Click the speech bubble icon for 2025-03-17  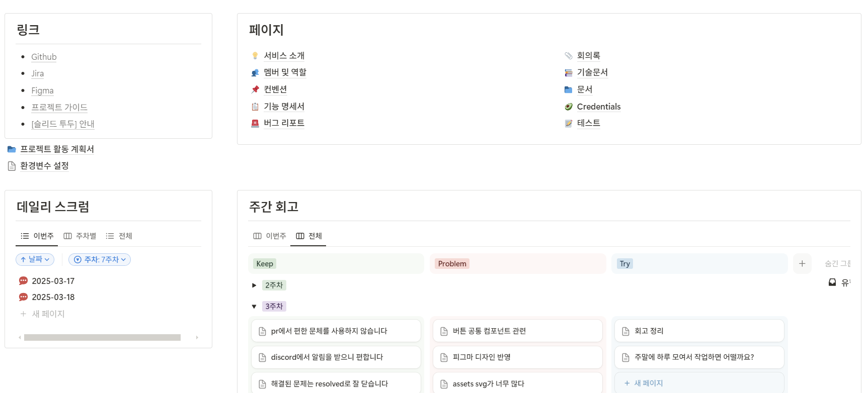coord(23,281)
